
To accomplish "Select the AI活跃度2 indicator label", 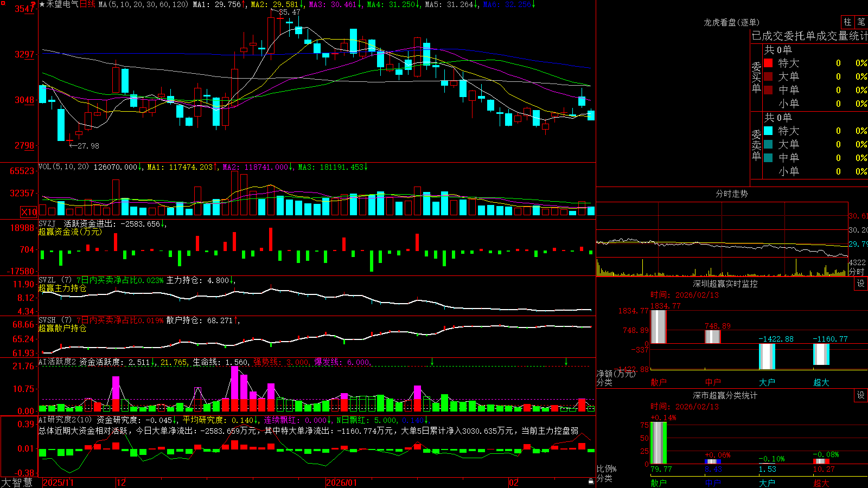I will (58, 362).
